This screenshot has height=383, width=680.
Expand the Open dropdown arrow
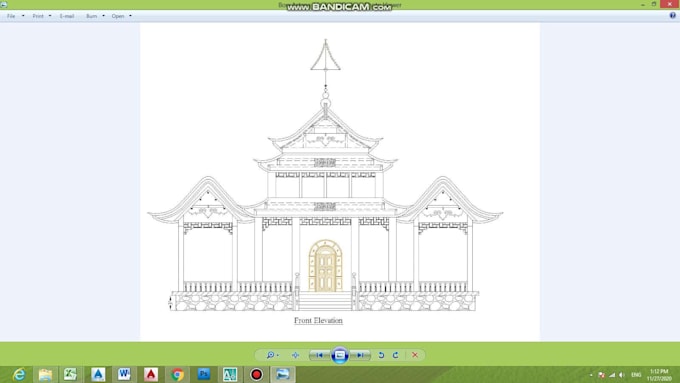coord(131,16)
